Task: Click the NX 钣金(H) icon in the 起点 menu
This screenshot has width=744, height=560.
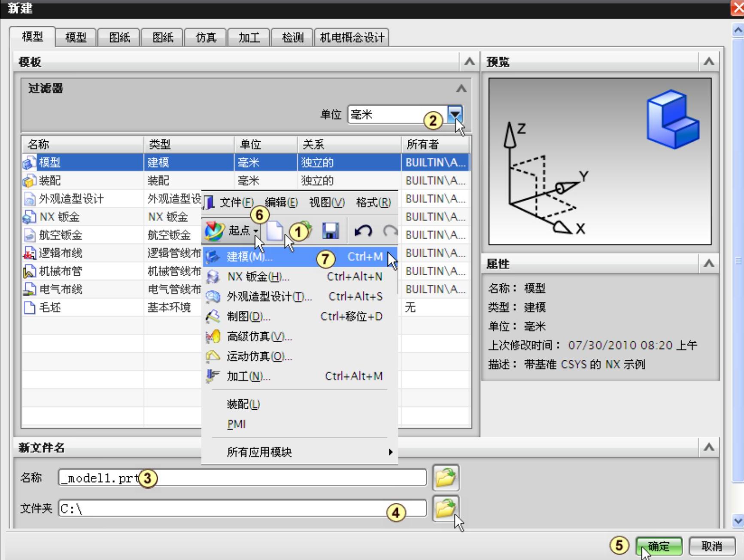Action: click(213, 277)
